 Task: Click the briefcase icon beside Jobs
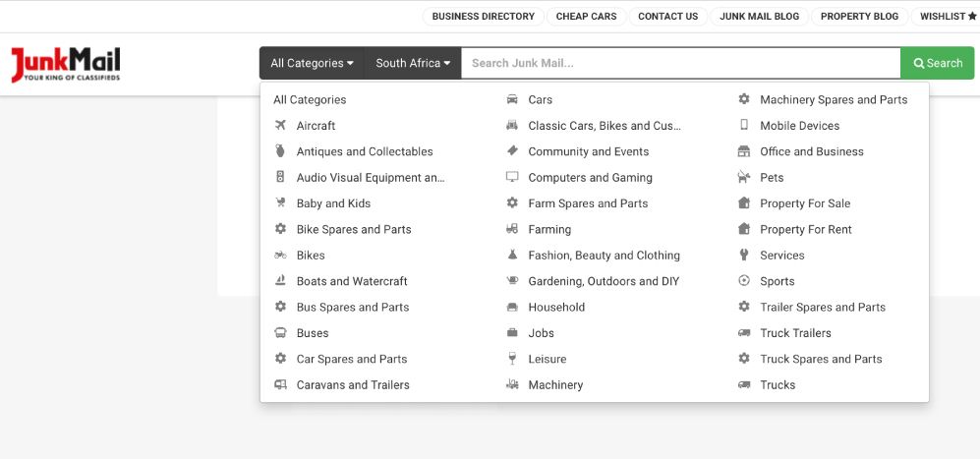pyautogui.click(x=512, y=332)
